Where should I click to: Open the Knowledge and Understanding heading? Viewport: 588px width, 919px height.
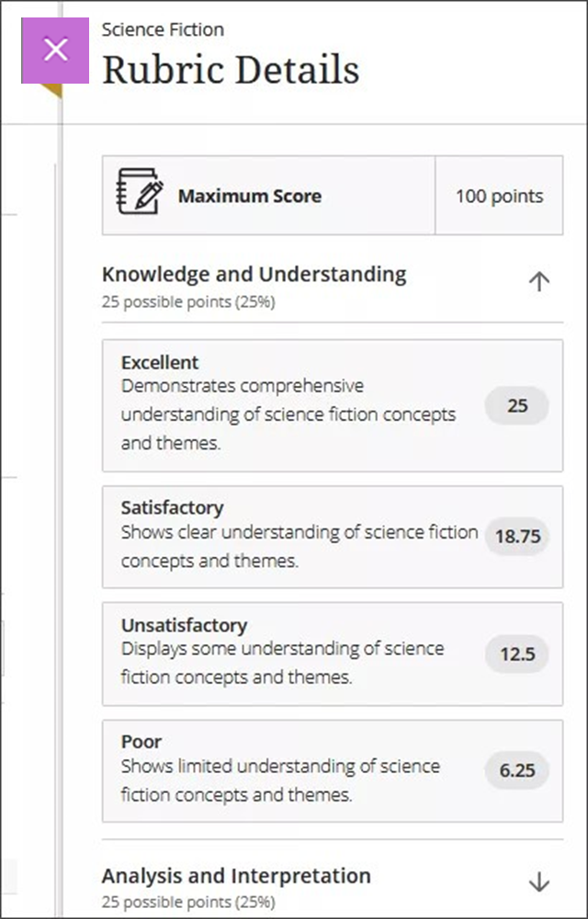coord(254,274)
